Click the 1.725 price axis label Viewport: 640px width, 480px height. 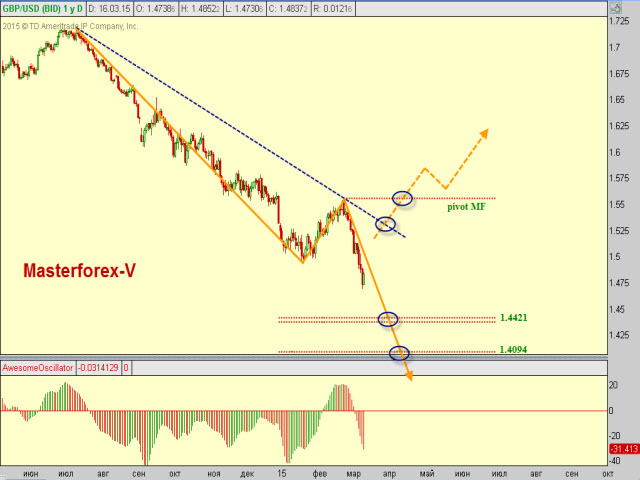tap(619, 21)
